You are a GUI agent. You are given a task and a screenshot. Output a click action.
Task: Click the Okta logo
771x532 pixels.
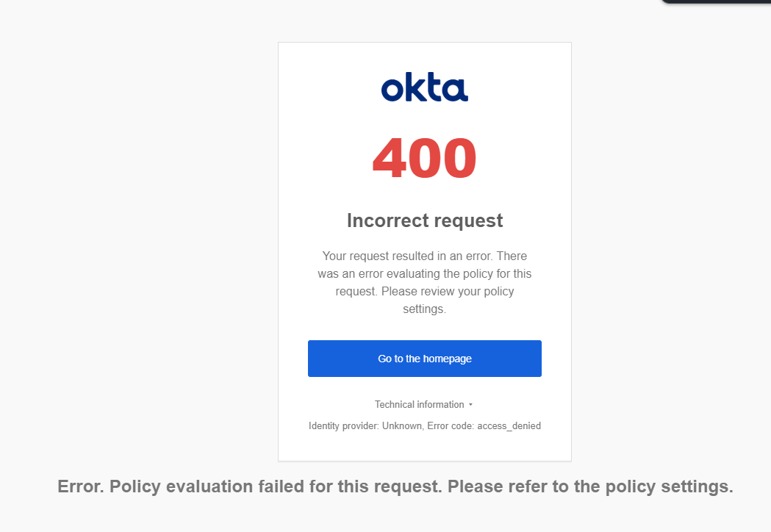[x=424, y=88]
